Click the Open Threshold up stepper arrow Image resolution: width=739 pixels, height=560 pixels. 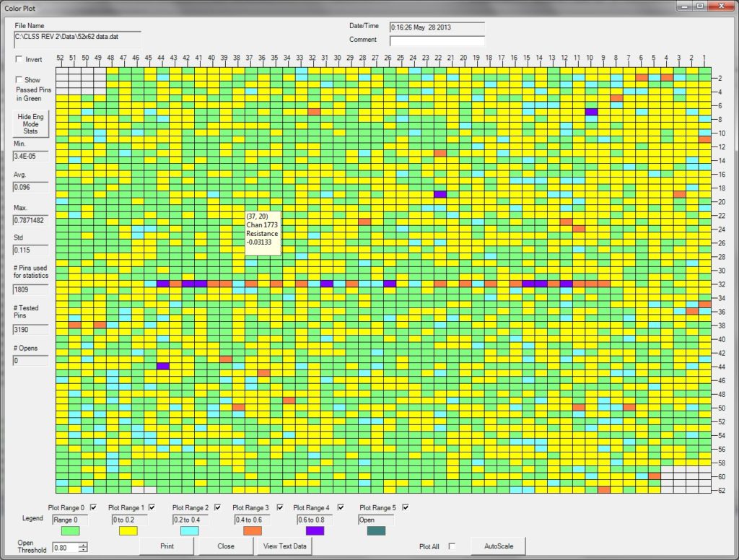pos(82,544)
